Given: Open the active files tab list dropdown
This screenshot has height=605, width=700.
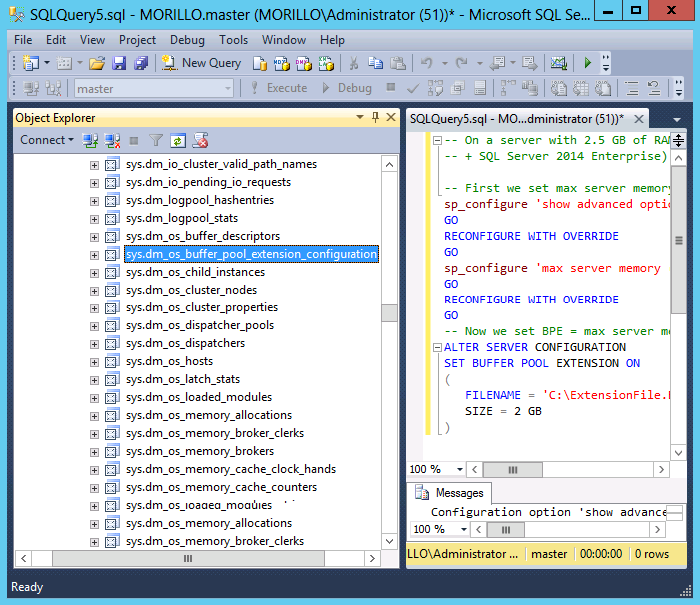Looking at the screenshot, I should [677, 120].
